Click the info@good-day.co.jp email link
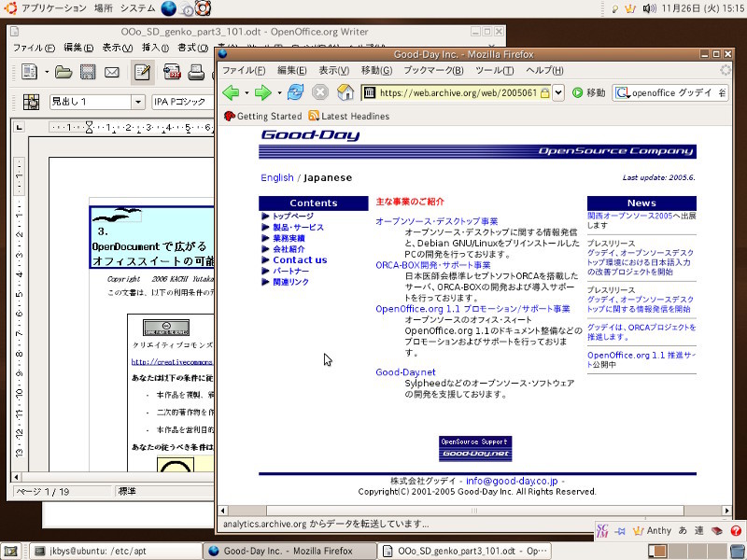 (x=512, y=481)
